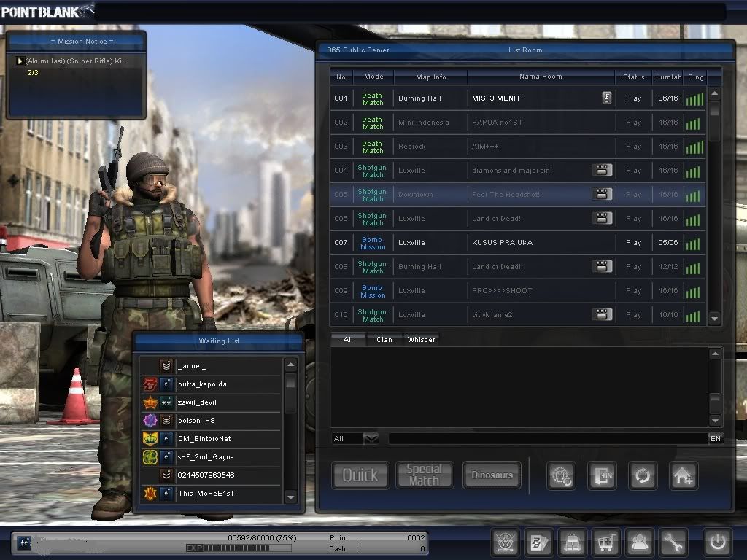
Task: Select the MISI 3 MENIT room
Action: (518, 98)
